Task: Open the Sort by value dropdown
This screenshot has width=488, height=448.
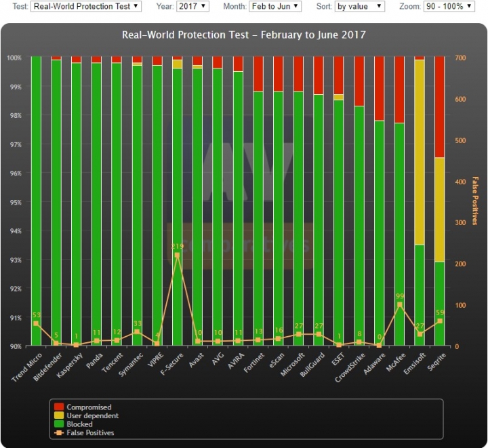Action: click(x=359, y=6)
